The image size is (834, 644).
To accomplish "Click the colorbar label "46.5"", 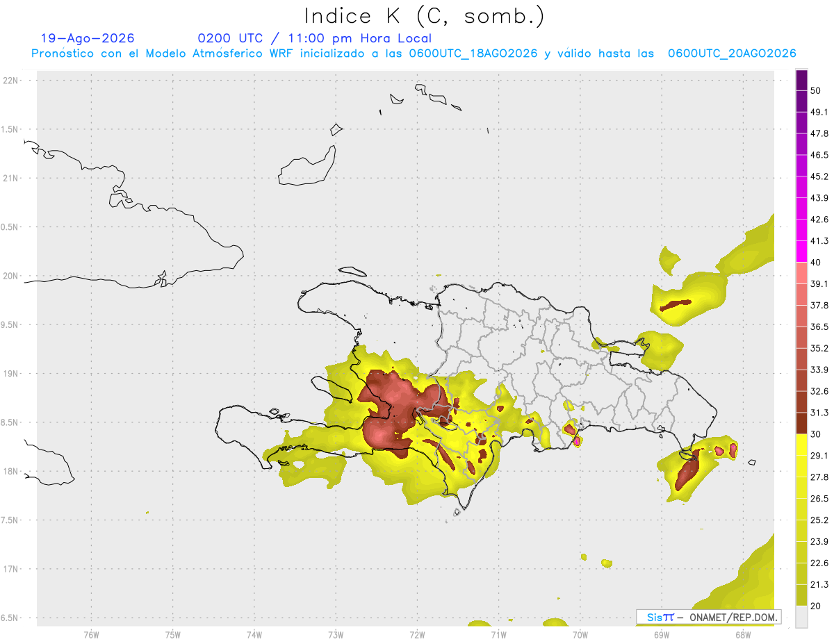I will click(819, 155).
